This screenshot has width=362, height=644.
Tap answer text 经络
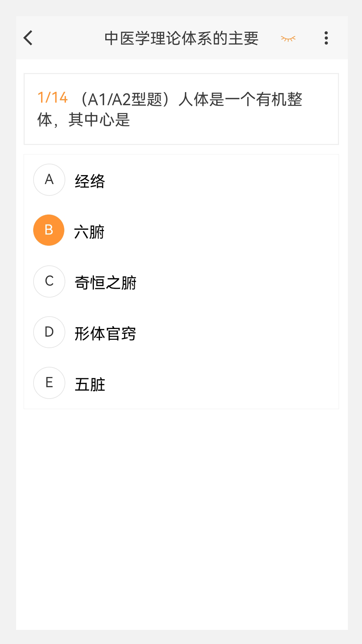90,181
